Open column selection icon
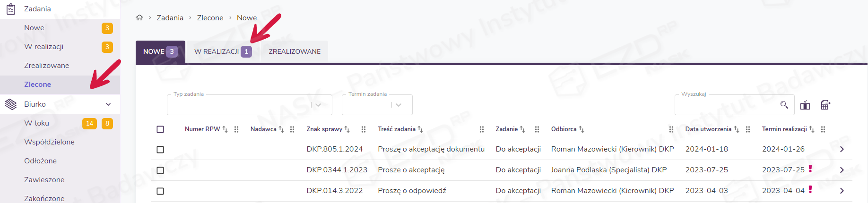The height and width of the screenshot is (203, 868). [x=805, y=105]
